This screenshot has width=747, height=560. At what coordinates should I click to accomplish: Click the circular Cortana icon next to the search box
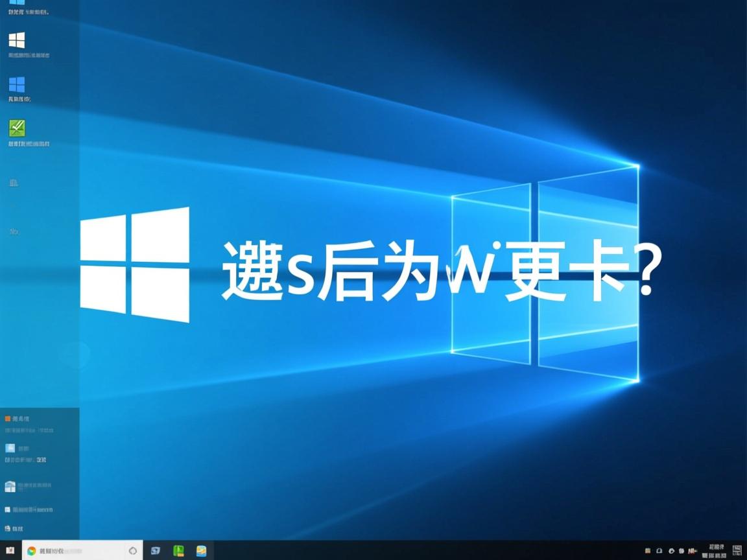pos(133,550)
